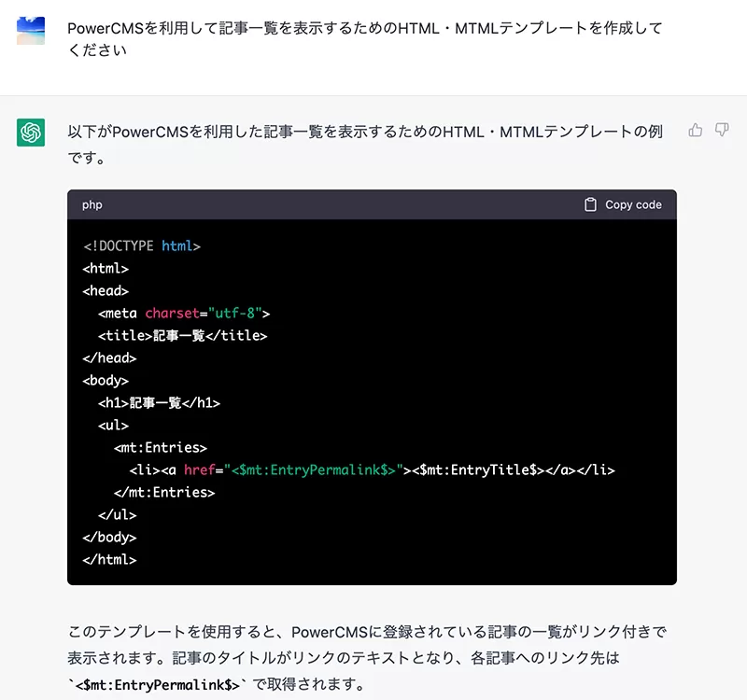Click the opening '<mt:Entries>' tag
Screen dimensions: 747x700
161,448
